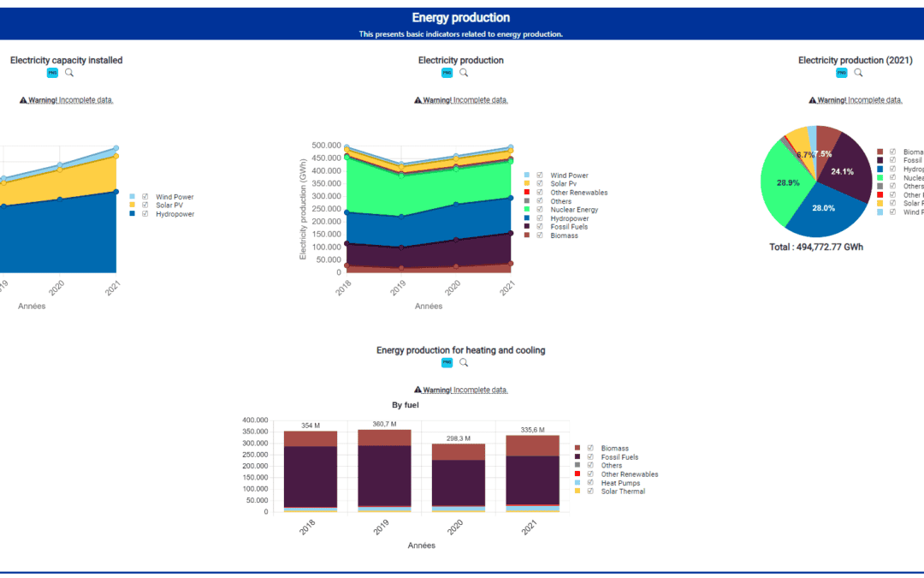Viewport: 924px width, 578px height.
Task: Click the PNG download icon above the pie chart
Action: [x=841, y=73]
